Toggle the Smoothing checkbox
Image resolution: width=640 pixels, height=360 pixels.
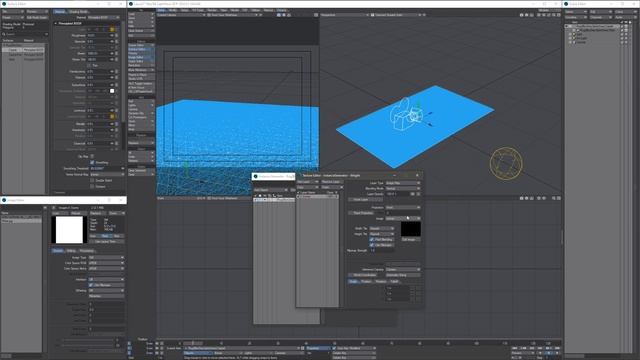pyautogui.click(x=92, y=162)
